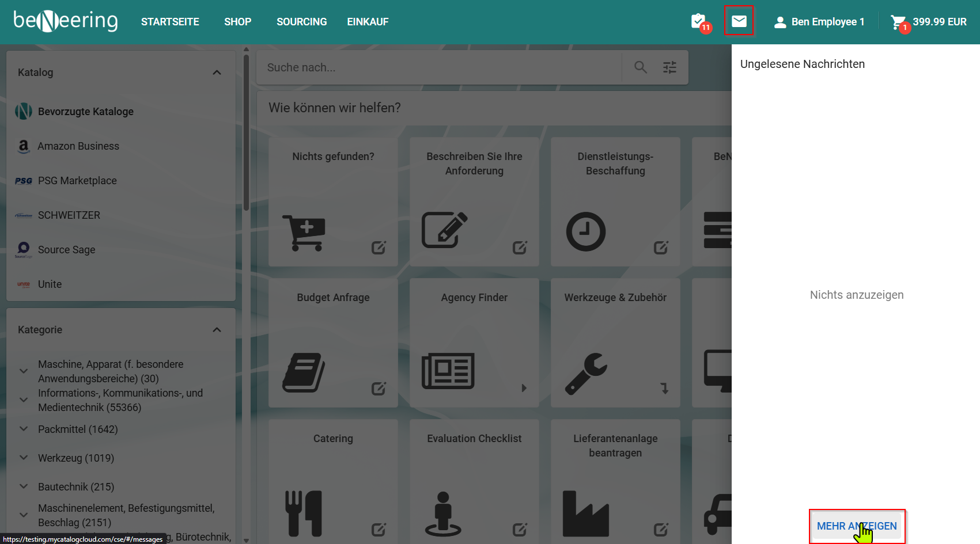Open the Agency Finder newspaper tile
This screenshot has width=980, height=544.
point(474,343)
